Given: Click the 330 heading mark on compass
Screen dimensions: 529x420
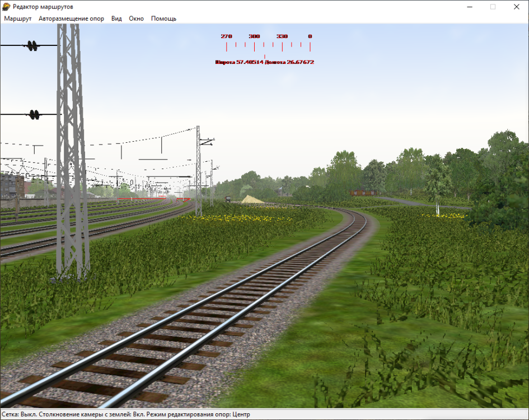Looking at the screenshot, I should coord(282,36).
